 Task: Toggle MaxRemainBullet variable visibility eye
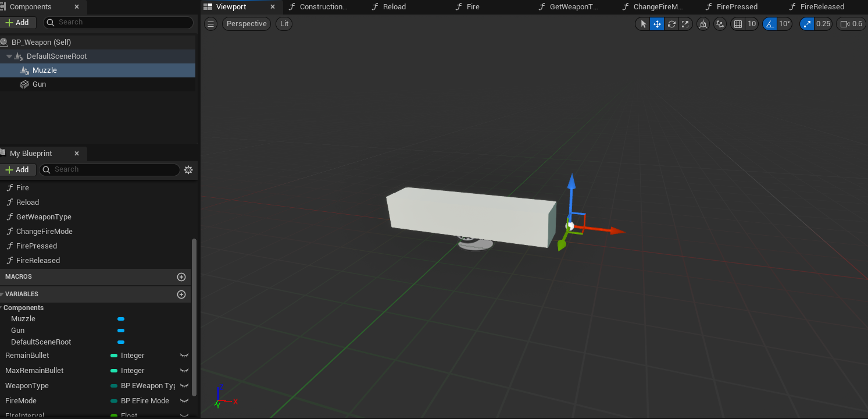(x=184, y=371)
